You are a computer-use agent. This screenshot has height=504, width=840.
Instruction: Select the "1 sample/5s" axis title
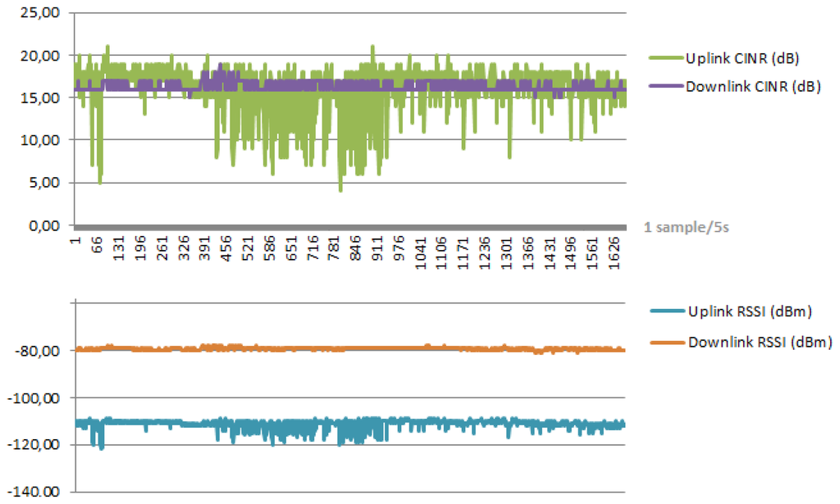coord(687,228)
